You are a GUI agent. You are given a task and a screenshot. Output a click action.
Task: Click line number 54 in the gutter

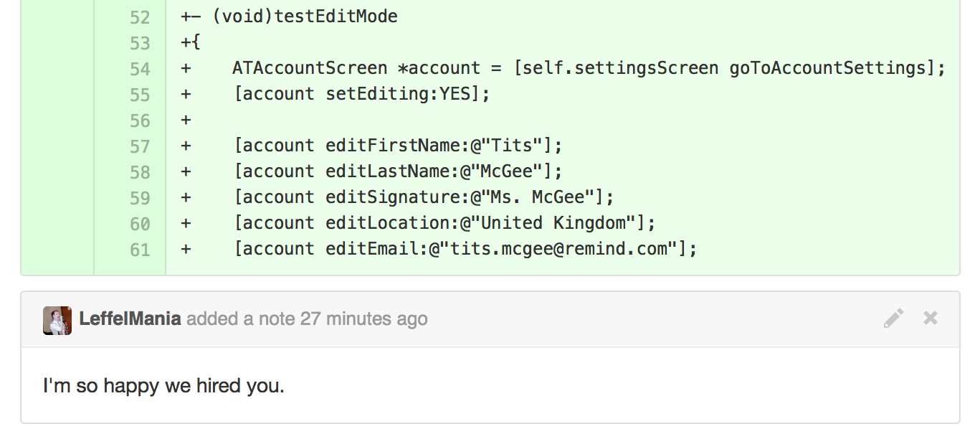140,69
